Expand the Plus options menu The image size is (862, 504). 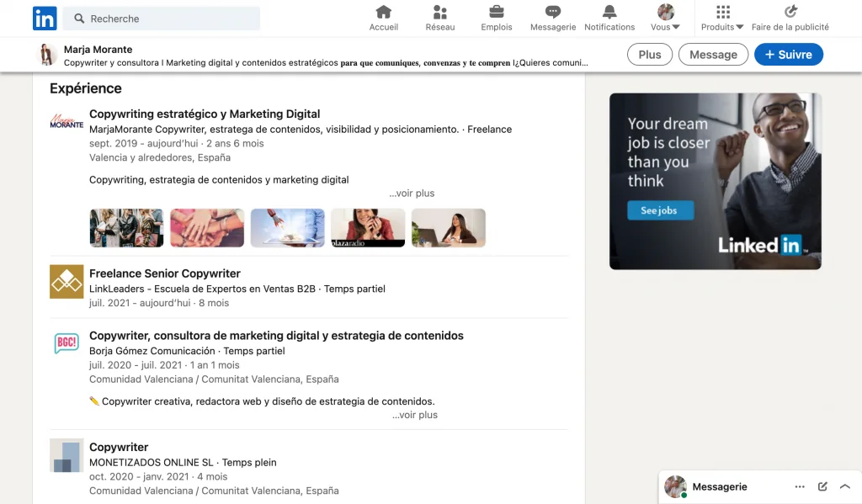649,54
